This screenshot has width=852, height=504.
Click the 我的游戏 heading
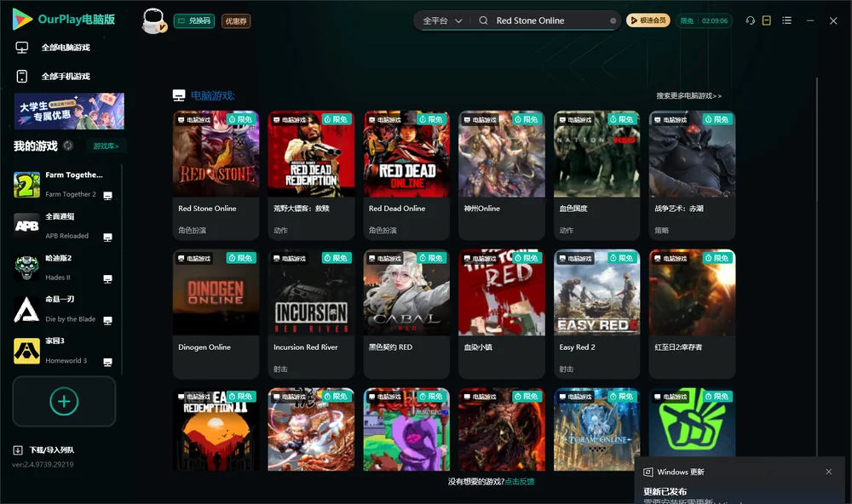click(x=35, y=146)
